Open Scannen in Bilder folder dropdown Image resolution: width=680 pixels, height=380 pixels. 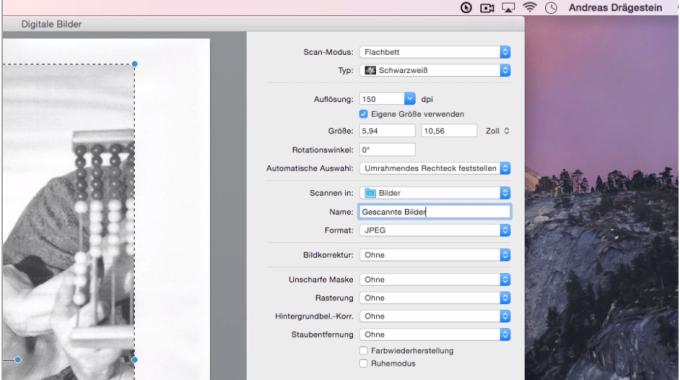coord(435,193)
